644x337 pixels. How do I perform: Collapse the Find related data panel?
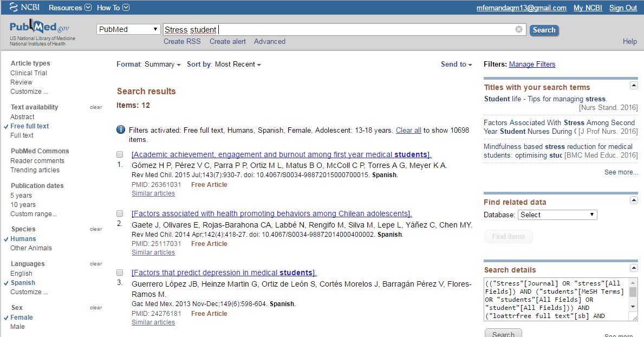tap(634, 200)
